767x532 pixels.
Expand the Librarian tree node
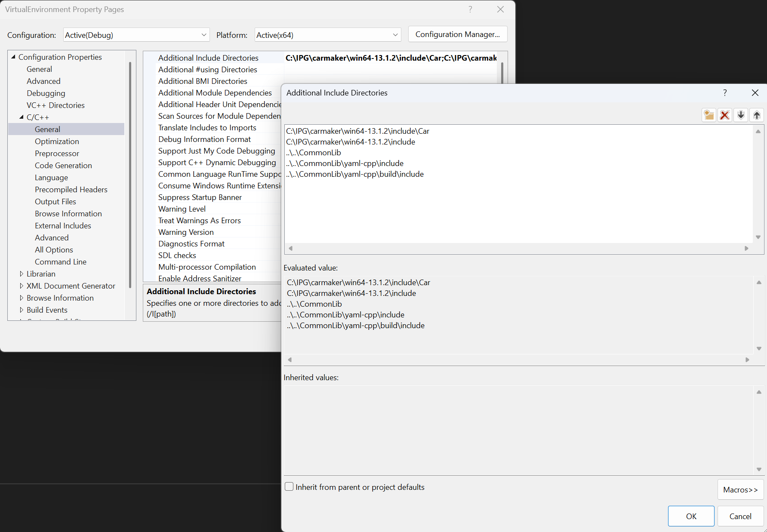[x=22, y=274]
